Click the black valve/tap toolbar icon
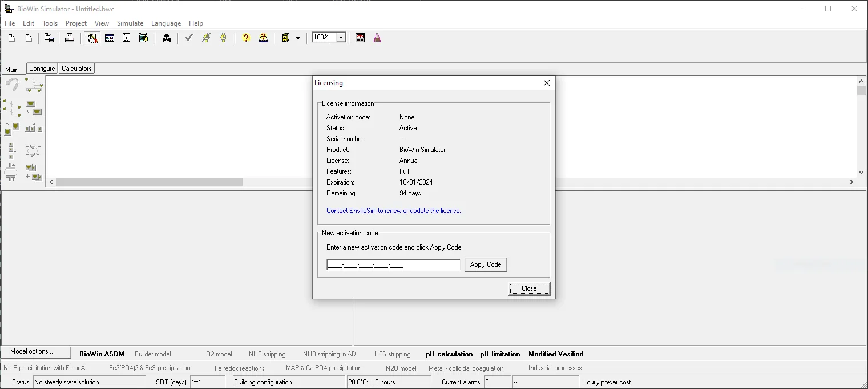This screenshot has height=389, width=868. pos(167,38)
